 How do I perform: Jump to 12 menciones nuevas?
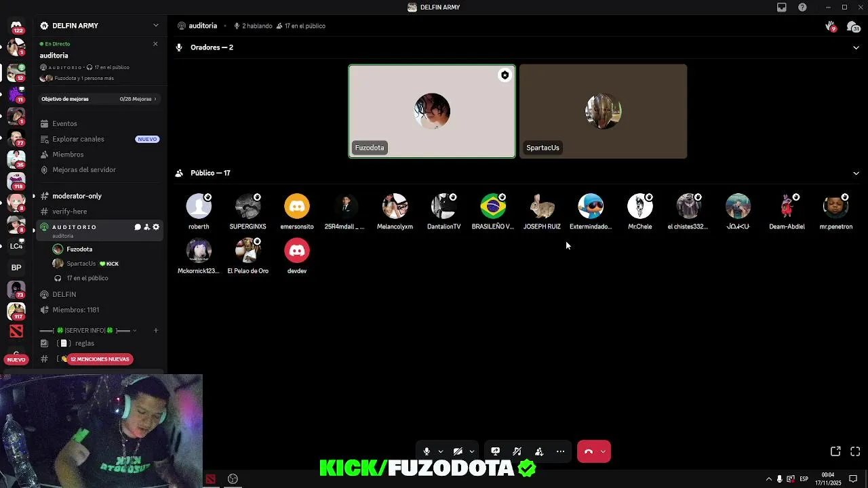pos(100,359)
